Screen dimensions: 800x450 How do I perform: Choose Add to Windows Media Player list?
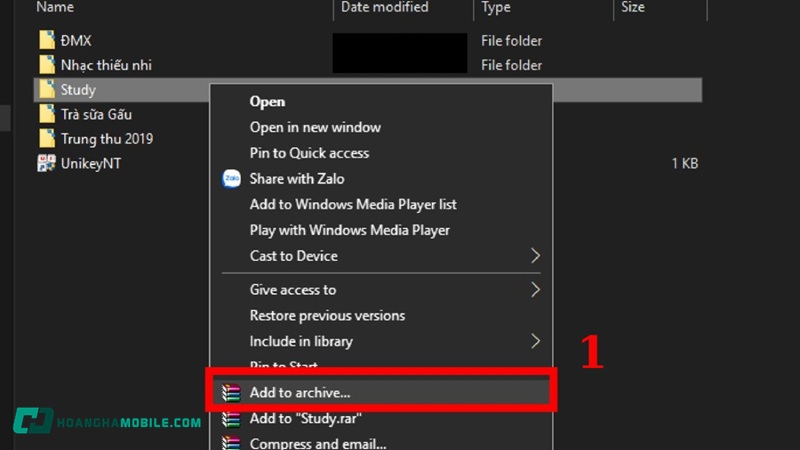353,204
